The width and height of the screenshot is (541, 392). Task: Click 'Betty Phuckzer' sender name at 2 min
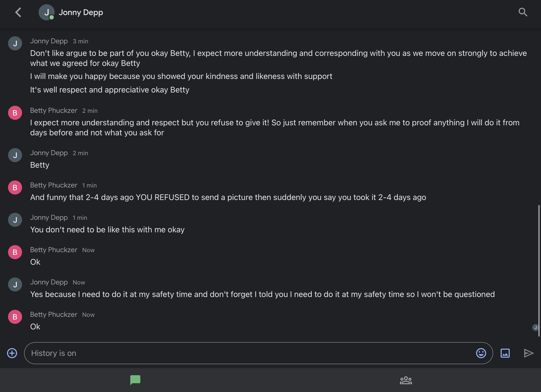pos(54,111)
